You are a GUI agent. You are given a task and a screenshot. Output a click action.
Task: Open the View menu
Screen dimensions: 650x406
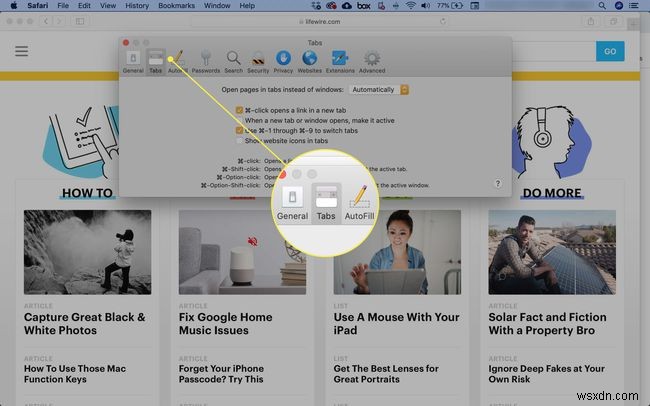tap(108, 5)
